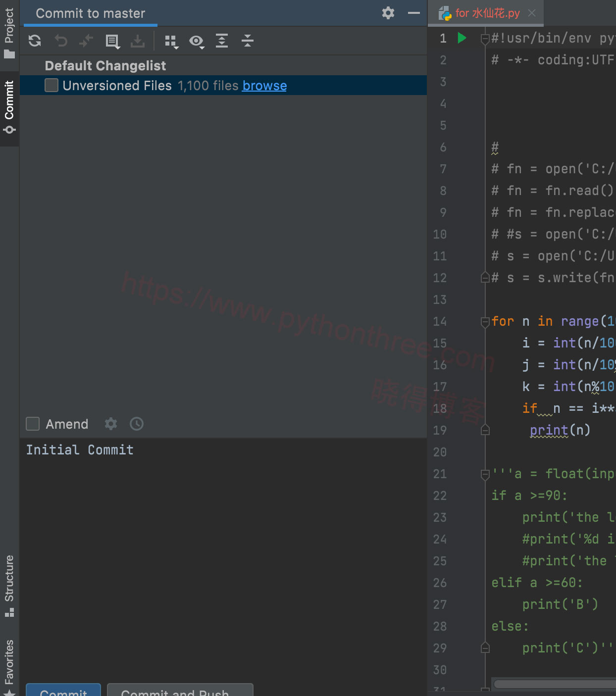
Task: Open the Group By options
Action: pyautogui.click(x=171, y=42)
